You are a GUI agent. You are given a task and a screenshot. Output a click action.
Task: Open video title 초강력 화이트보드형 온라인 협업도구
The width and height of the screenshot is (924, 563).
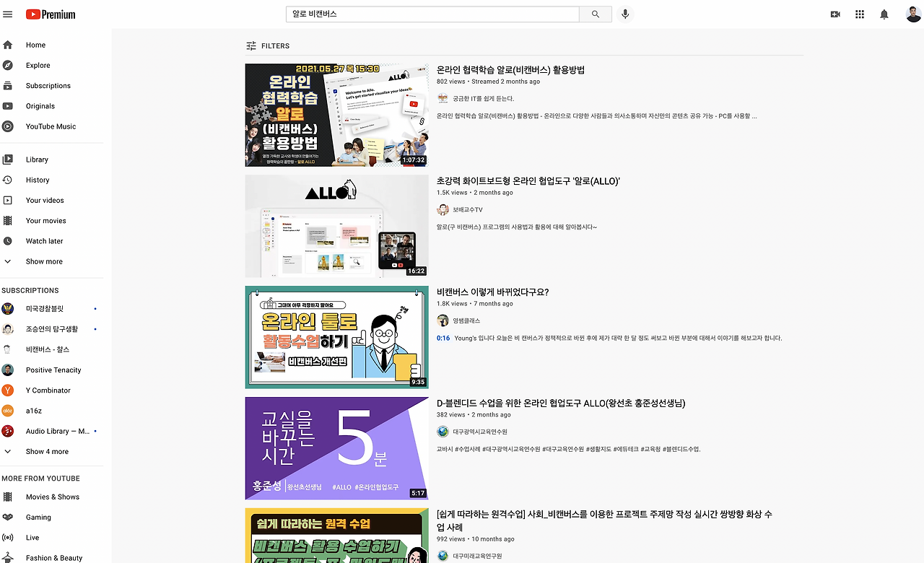point(528,181)
